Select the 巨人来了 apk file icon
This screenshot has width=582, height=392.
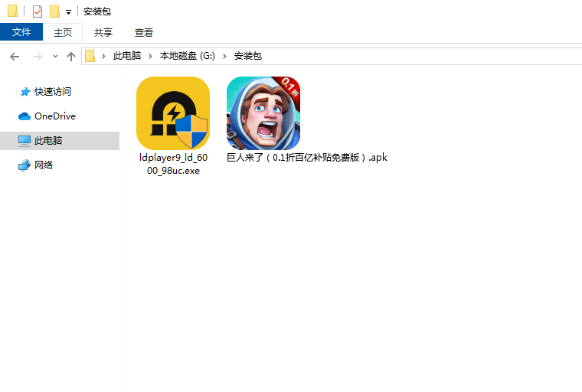(263, 113)
